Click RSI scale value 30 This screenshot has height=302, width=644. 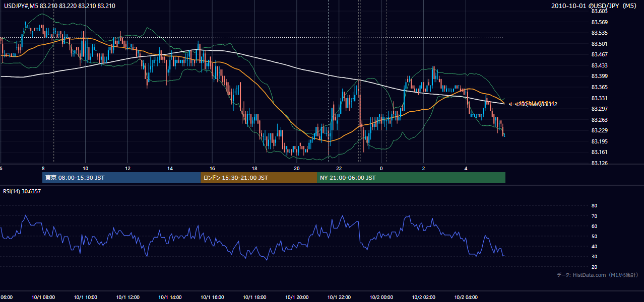[x=594, y=257]
